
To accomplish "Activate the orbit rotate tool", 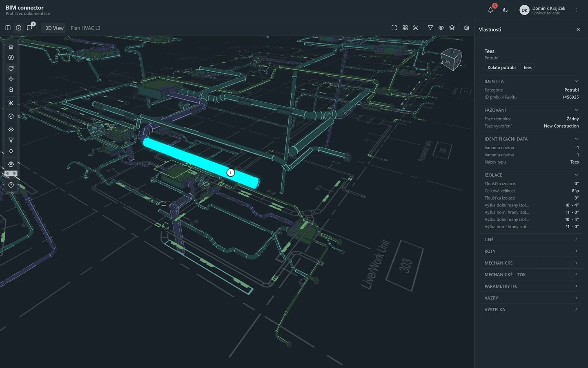I will [x=11, y=68].
